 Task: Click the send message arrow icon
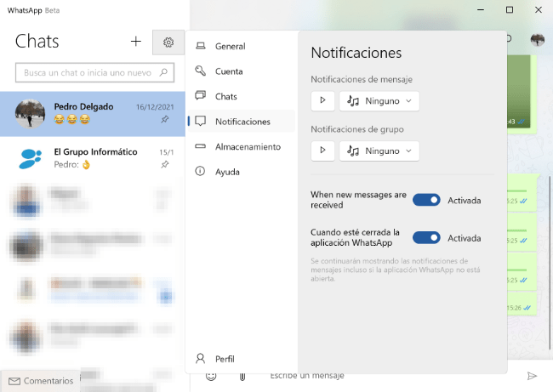pos(532,376)
